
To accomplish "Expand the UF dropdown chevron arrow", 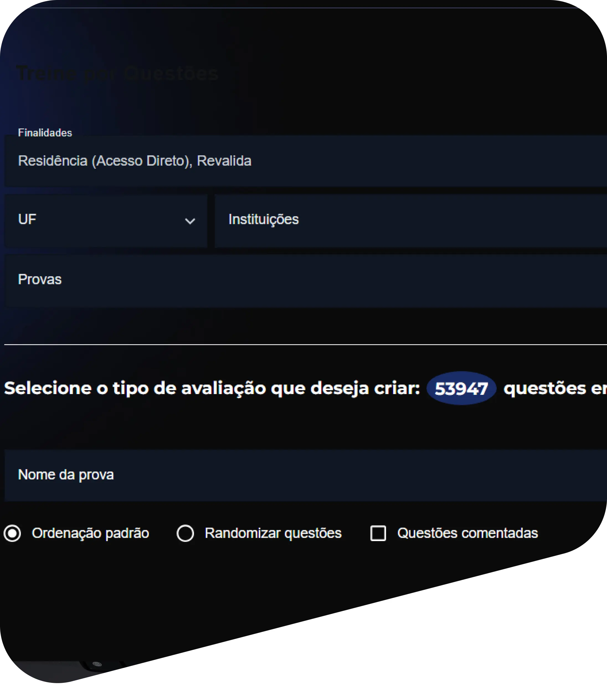I will [190, 221].
